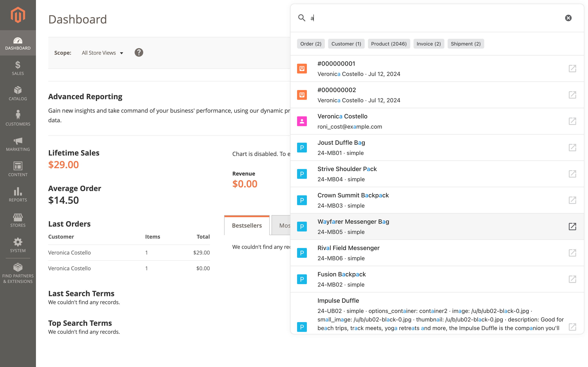
Task: Open the Catalog sidebar icon
Action: tap(18, 93)
